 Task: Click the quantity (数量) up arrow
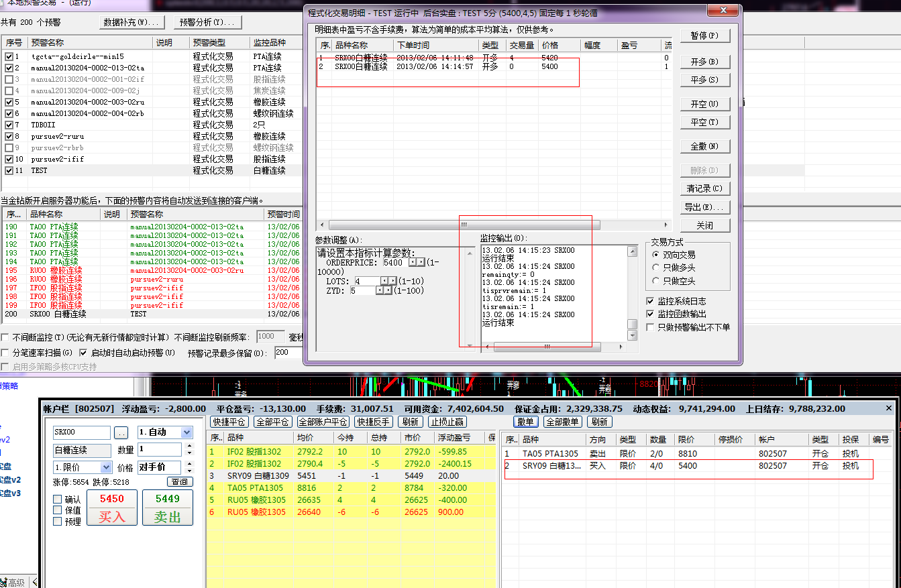click(x=178, y=447)
